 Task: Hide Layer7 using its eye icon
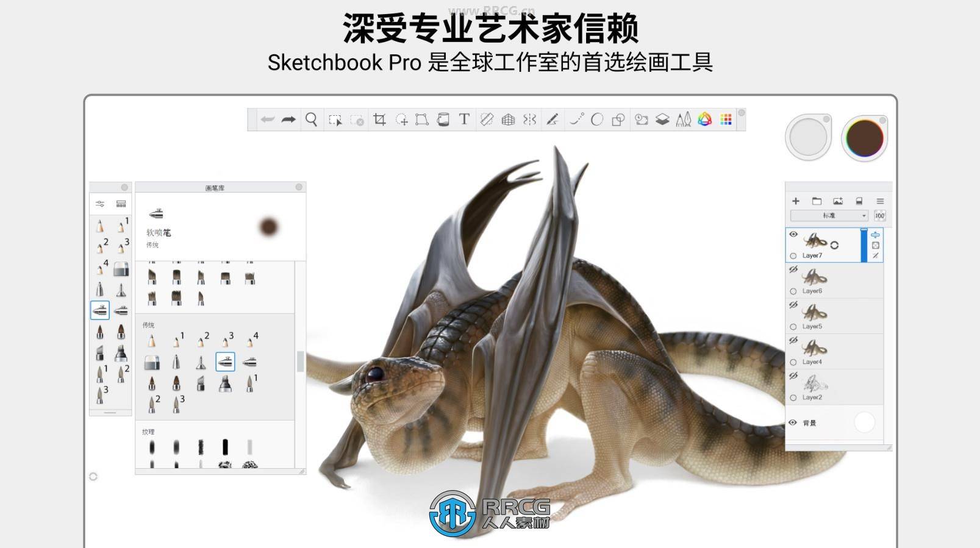[x=793, y=234]
